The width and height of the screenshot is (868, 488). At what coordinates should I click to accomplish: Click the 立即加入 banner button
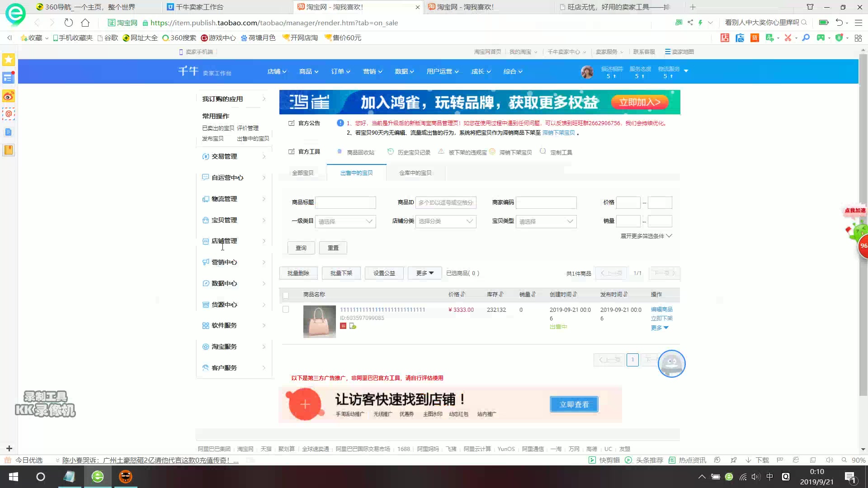pos(640,102)
